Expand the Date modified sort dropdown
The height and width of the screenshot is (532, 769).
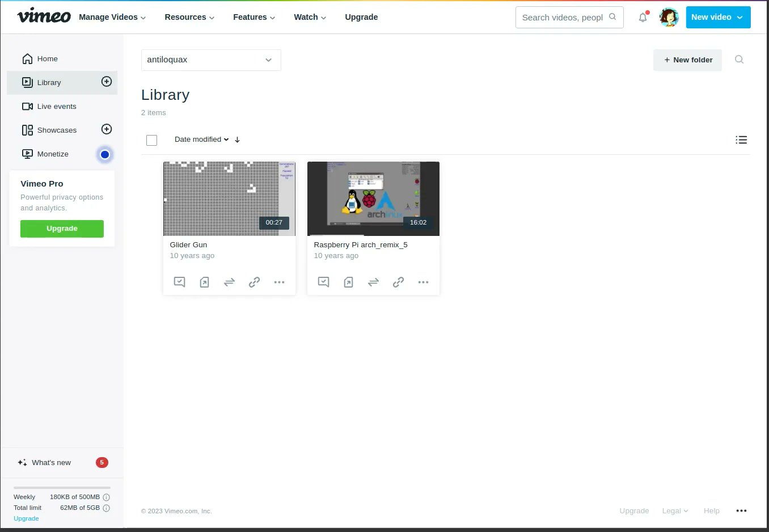pos(201,140)
